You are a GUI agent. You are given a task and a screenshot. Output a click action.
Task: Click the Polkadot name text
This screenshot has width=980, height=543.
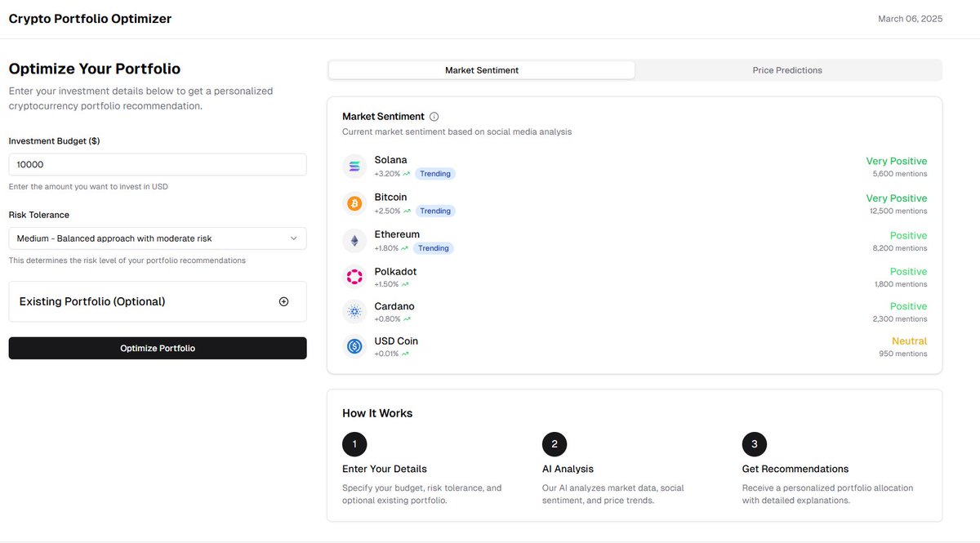tap(396, 272)
